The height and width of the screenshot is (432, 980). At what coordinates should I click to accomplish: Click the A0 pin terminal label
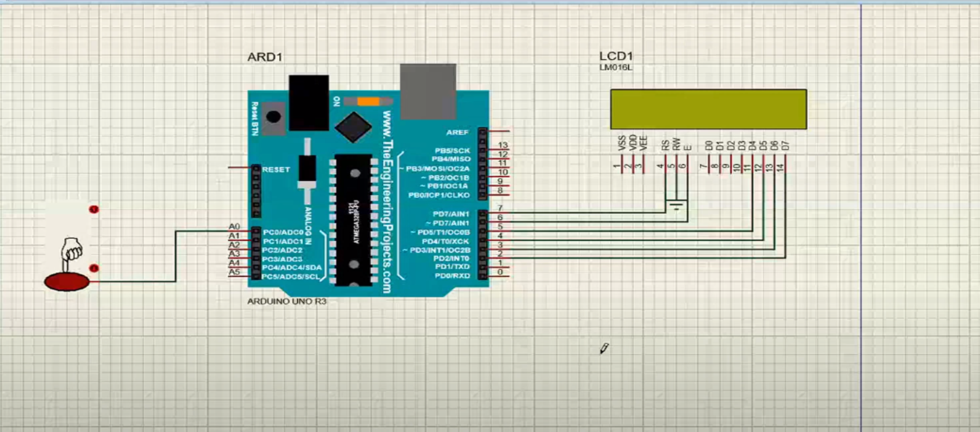pos(234,227)
